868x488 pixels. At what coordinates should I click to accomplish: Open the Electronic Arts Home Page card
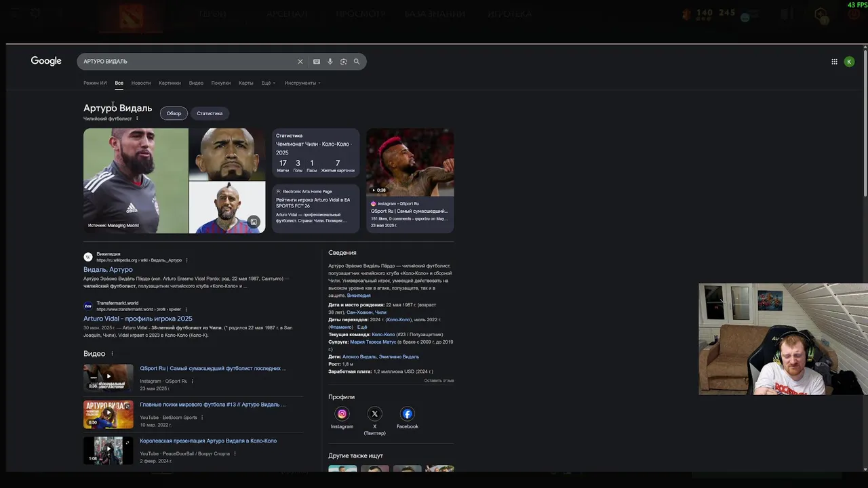pyautogui.click(x=316, y=209)
